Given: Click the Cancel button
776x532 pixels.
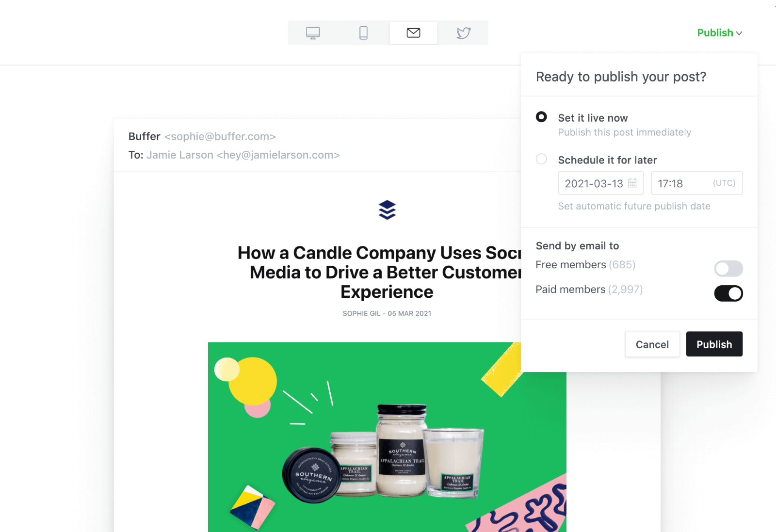Looking at the screenshot, I should 652,344.
